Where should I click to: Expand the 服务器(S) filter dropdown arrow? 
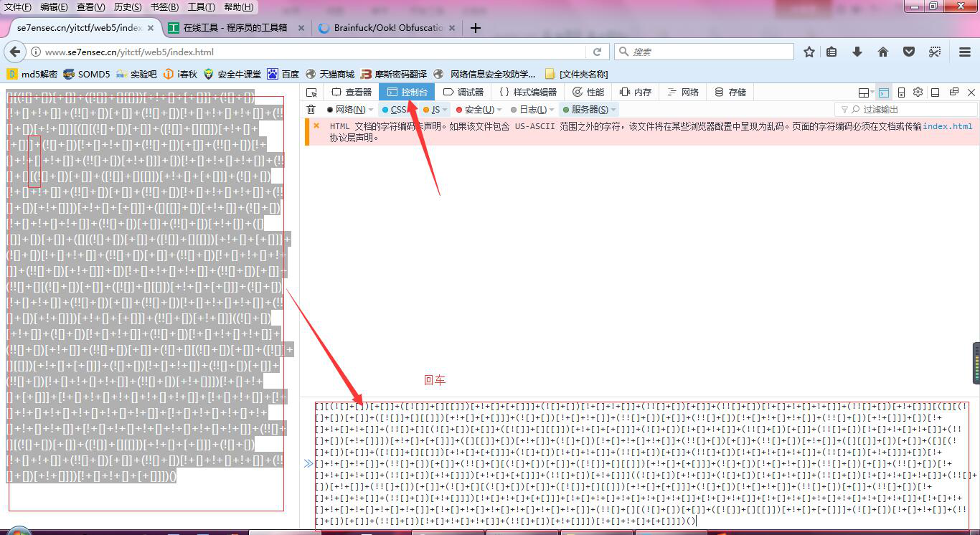click(614, 110)
